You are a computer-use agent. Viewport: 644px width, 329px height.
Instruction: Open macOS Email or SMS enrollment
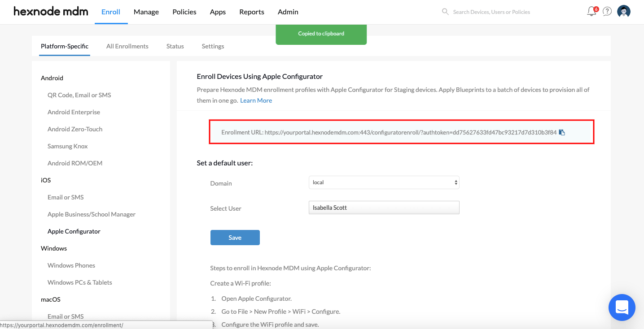coord(66,316)
